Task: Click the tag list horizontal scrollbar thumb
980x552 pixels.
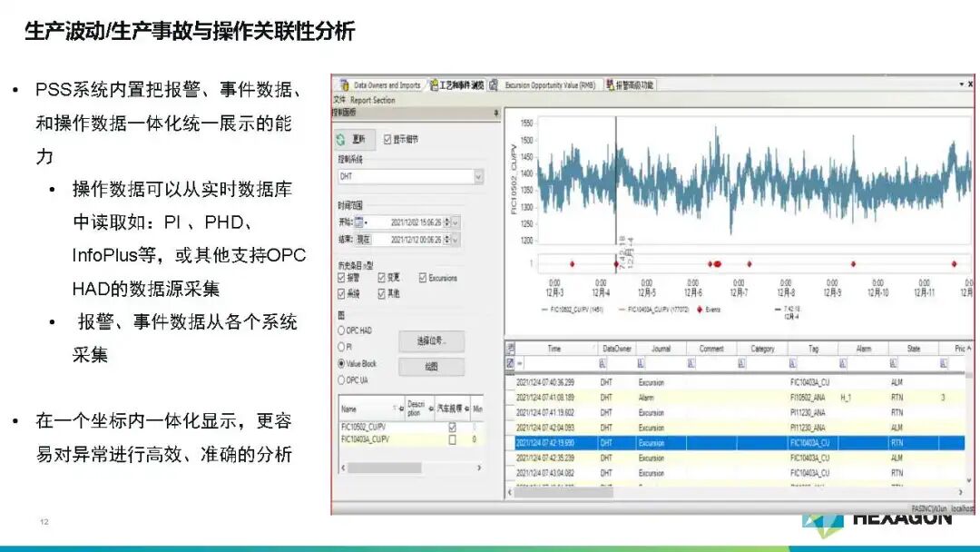Action: pos(385,468)
